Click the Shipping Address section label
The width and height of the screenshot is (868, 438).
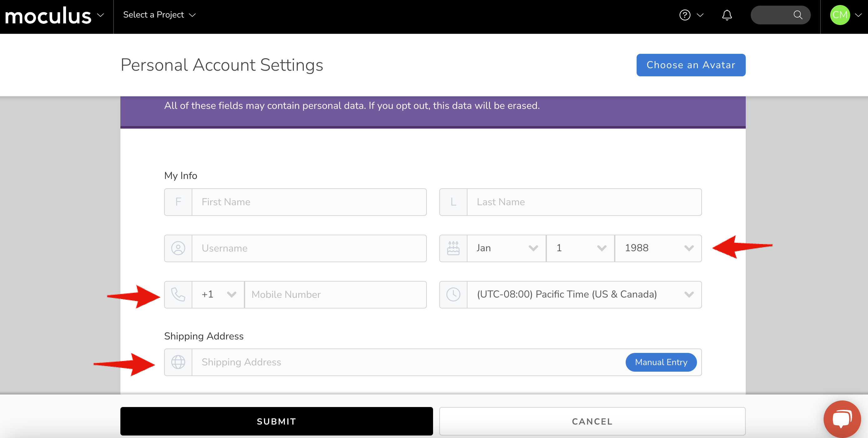pyautogui.click(x=204, y=336)
